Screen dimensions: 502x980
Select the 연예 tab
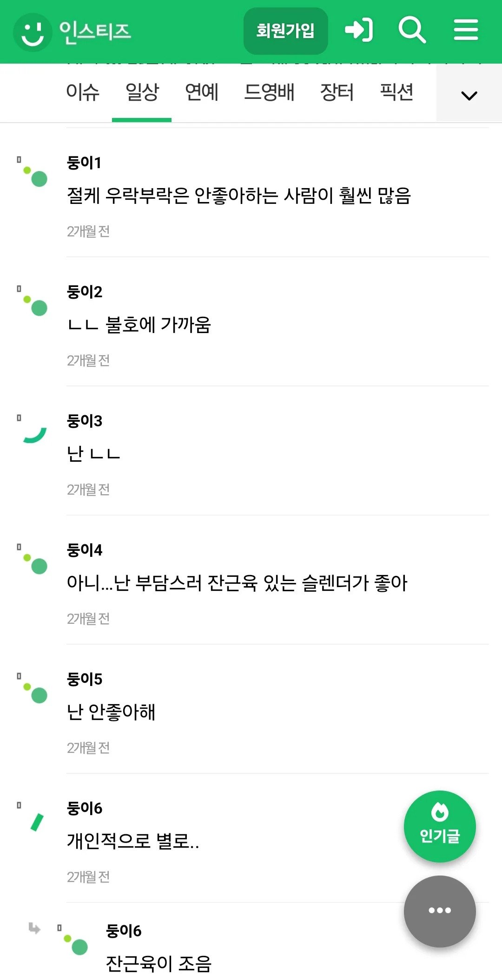(x=202, y=92)
